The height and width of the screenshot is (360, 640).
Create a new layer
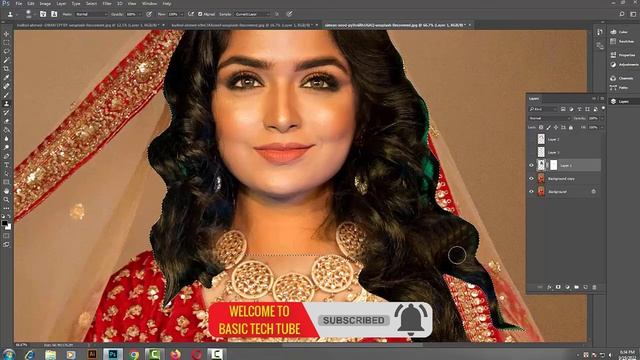pyautogui.click(x=585, y=287)
